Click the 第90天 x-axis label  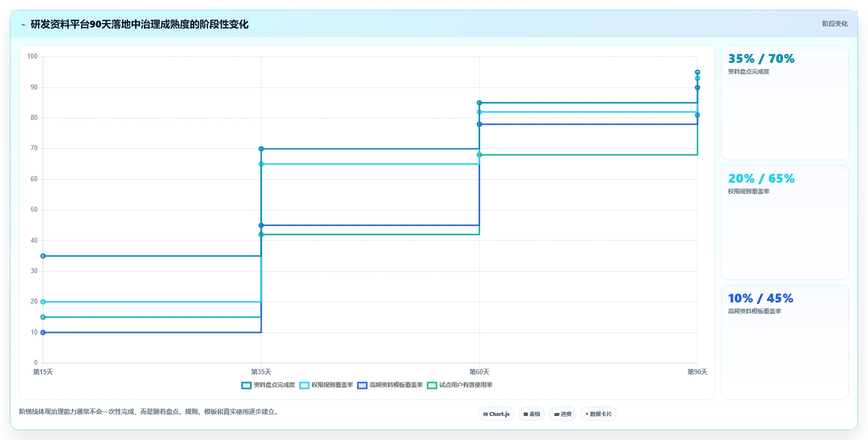click(697, 372)
